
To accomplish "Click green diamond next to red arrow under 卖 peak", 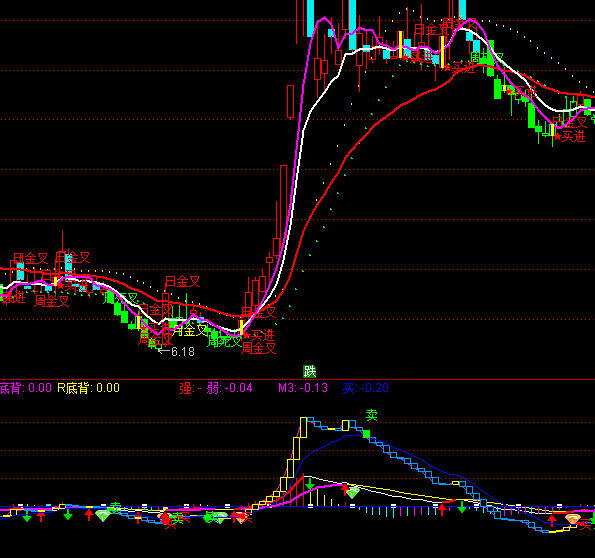I will (x=353, y=493).
